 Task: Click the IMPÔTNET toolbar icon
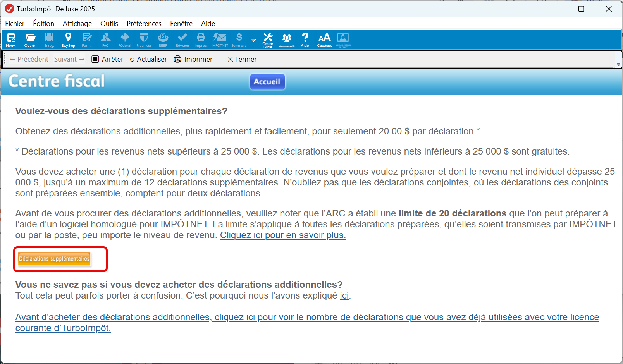click(220, 39)
